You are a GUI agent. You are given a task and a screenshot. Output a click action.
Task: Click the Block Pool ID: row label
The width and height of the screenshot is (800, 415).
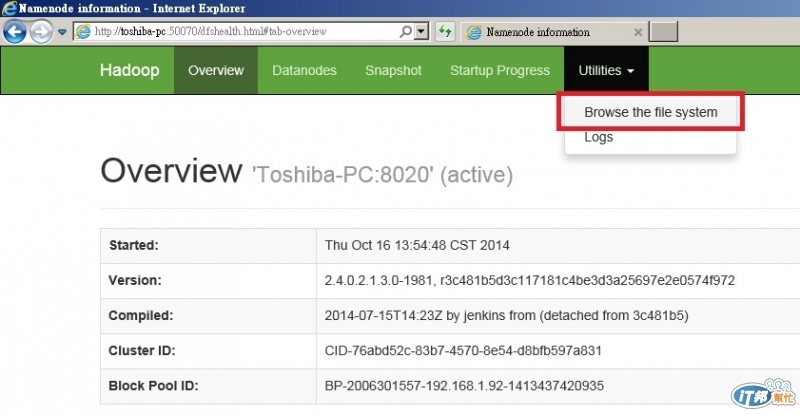153,385
